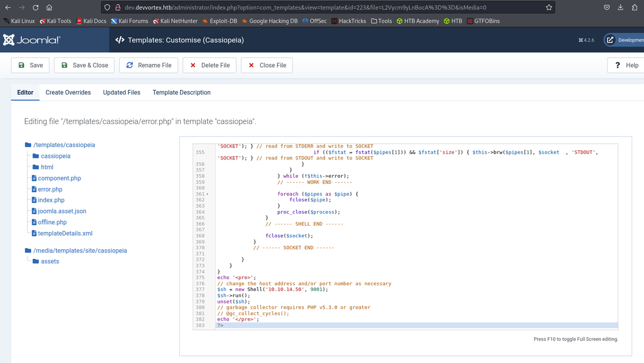Expand the /media/templates/site/cassiopeia folder
Image resolution: width=644 pixels, height=363 pixels.
pyautogui.click(x=80, y=251)
